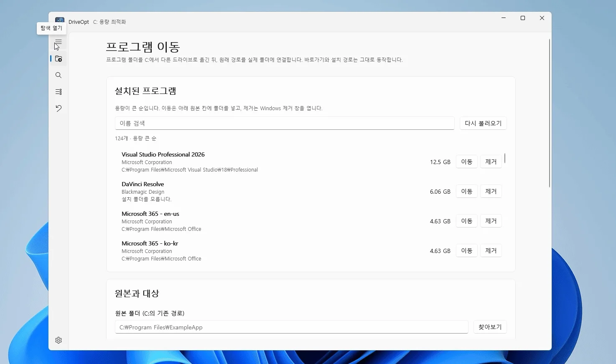
Task: Click 이동 for Visual Studio Professional 2026
Action: (466, 162)
